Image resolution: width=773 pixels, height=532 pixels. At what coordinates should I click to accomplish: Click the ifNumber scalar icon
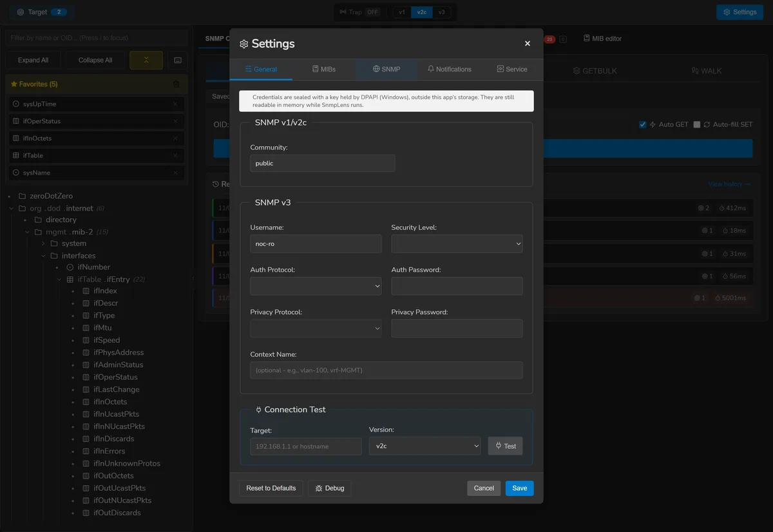pos(70,267)
